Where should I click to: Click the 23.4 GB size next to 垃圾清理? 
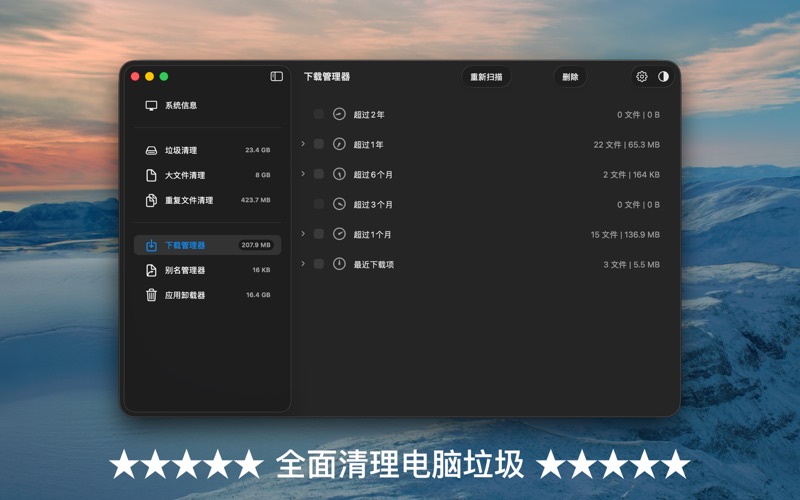coord(258,150)
